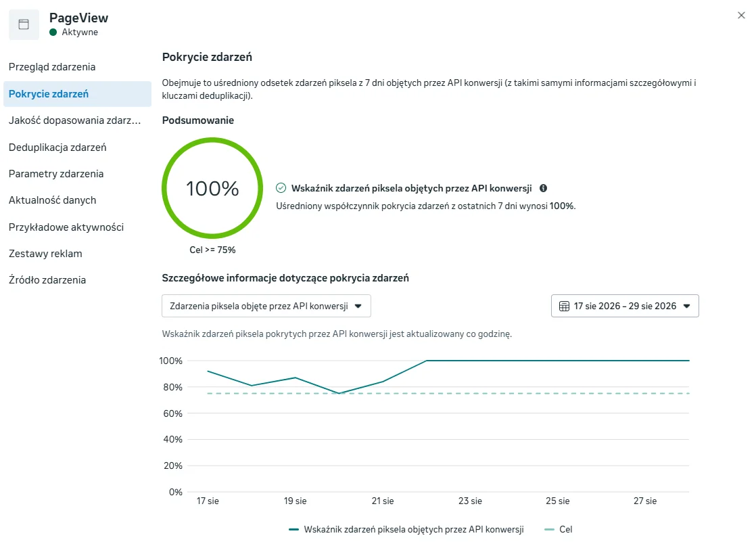Screen dimensions: 756x544
Task: Select the Pokrycie zdarzeń menu item
Action: pyautogui.click(x=77, y=94)
